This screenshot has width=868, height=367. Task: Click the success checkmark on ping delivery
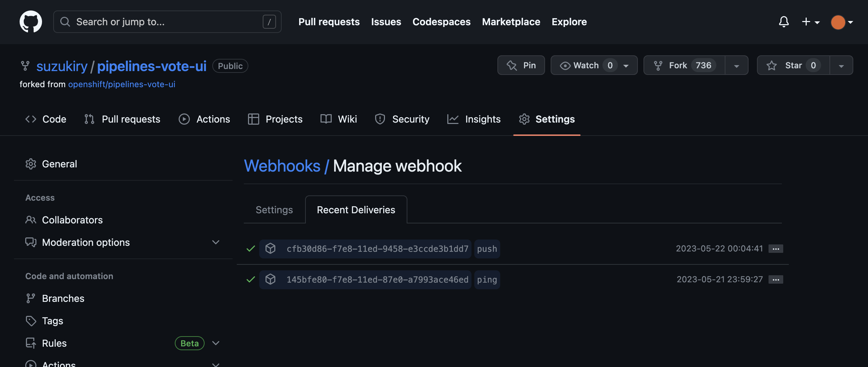[251, 279]
